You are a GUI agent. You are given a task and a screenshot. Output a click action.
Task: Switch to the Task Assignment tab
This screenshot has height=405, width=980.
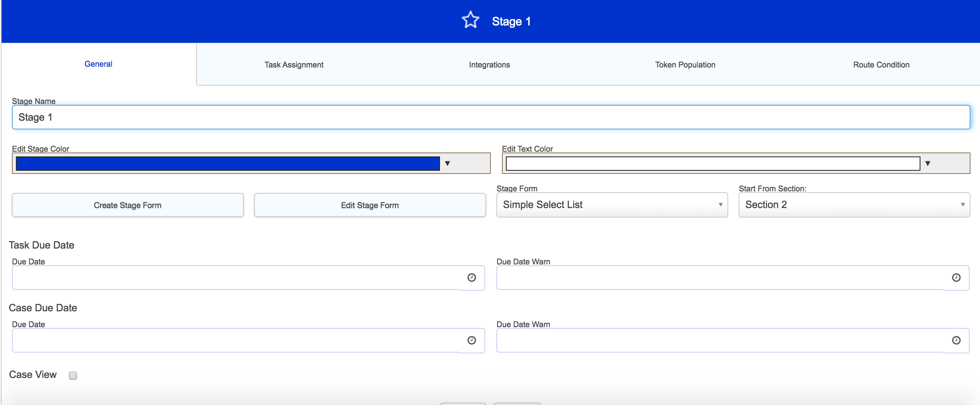click(294, 65)
